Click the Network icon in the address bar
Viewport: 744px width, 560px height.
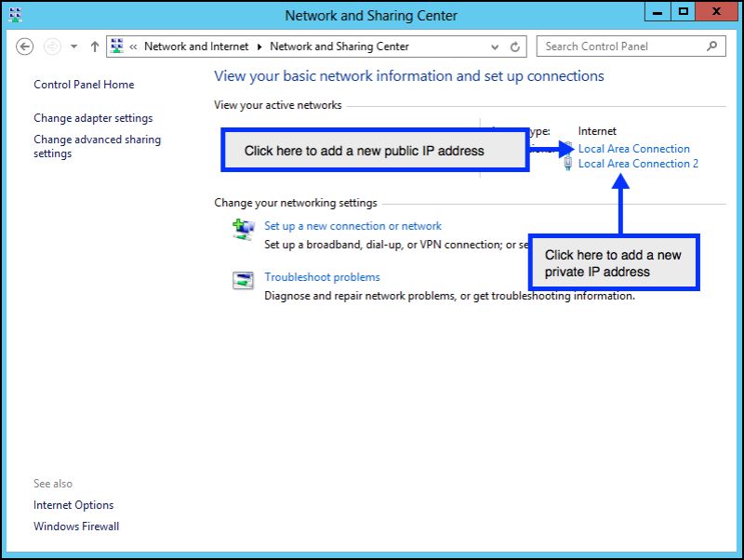click(x=116, y=46)
